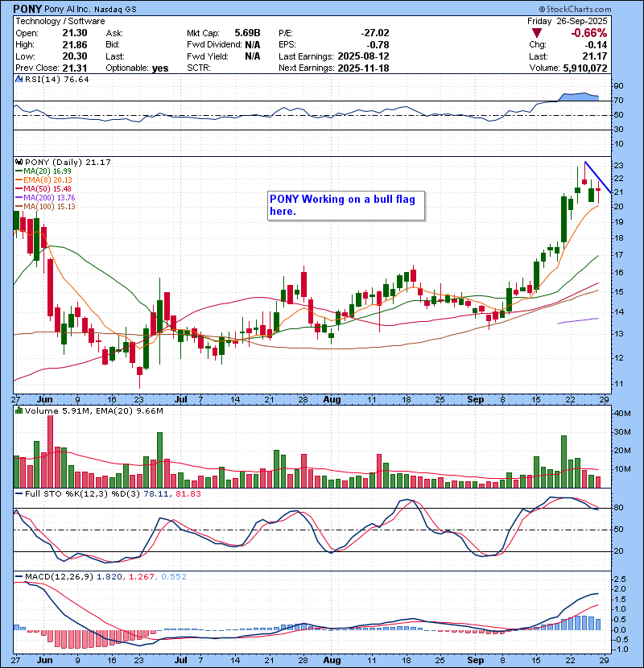
Task: Click the Ask label
Action: pyautogui.click(x=114, y=33)
